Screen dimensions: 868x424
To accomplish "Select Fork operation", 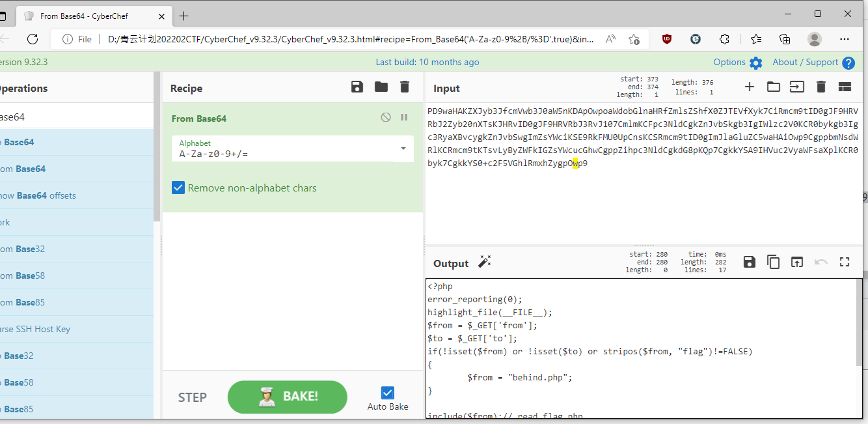I will pyautogui.click(x=76, y=222).
